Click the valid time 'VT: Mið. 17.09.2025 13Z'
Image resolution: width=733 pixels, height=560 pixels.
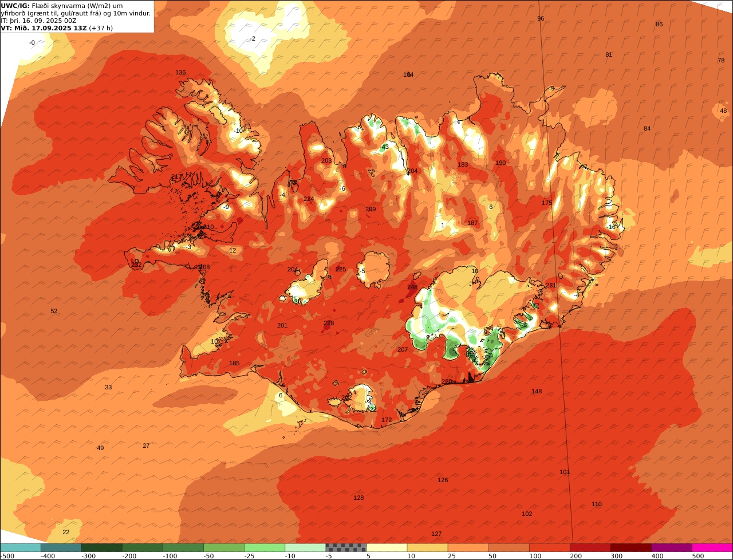[44, 27]
